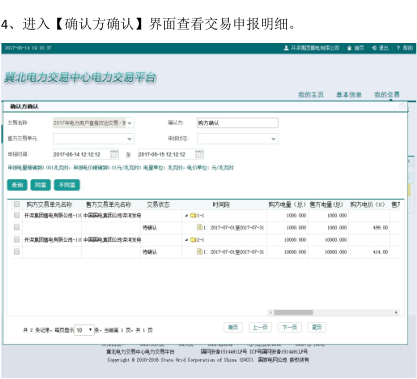The height and width of the screenshot is (379, 417).
Task: Close the 确认方确认 dialog
Action: pyautogui.click(x=402, y=106)
